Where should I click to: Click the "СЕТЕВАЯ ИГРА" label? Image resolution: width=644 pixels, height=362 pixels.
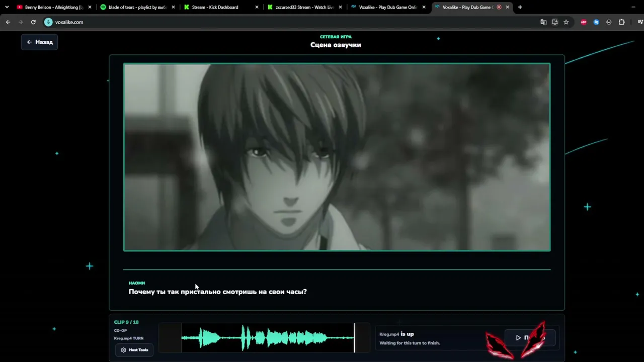pos(336,37)
